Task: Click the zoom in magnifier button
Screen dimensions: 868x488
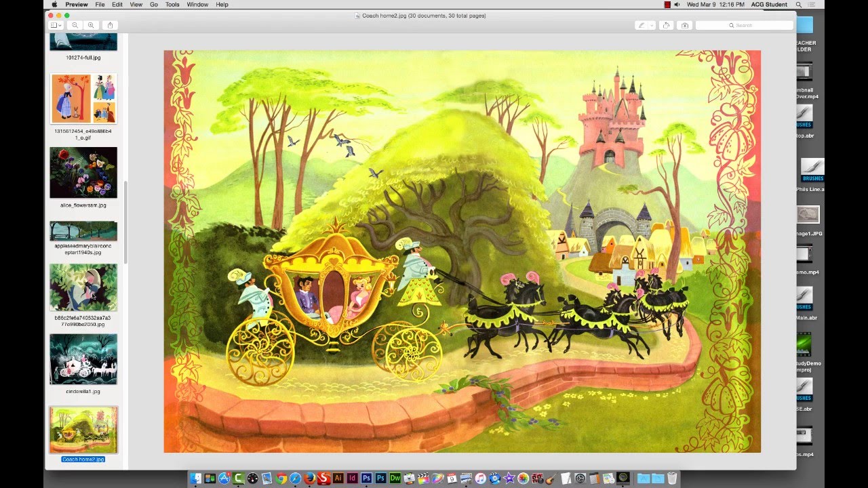Action: click(x=91, y=25)
